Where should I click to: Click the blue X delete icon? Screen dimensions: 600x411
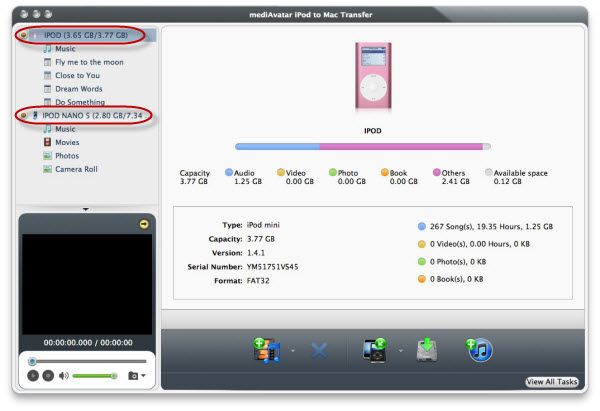click(x=319, y=351)
